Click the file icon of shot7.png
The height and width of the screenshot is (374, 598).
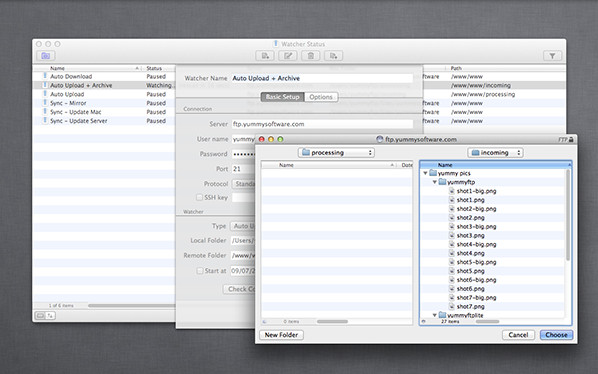pos(452,306)
